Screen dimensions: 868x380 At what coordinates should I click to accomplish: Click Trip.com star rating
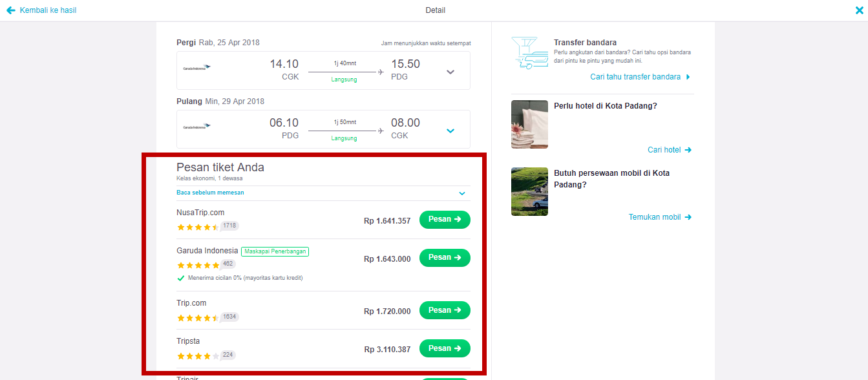[198, 318]
